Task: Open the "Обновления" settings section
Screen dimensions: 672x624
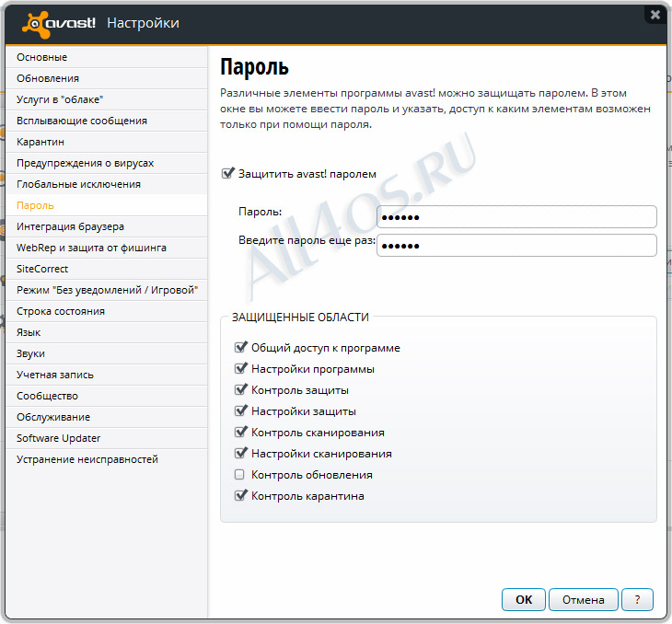Action: click(107, 78)
